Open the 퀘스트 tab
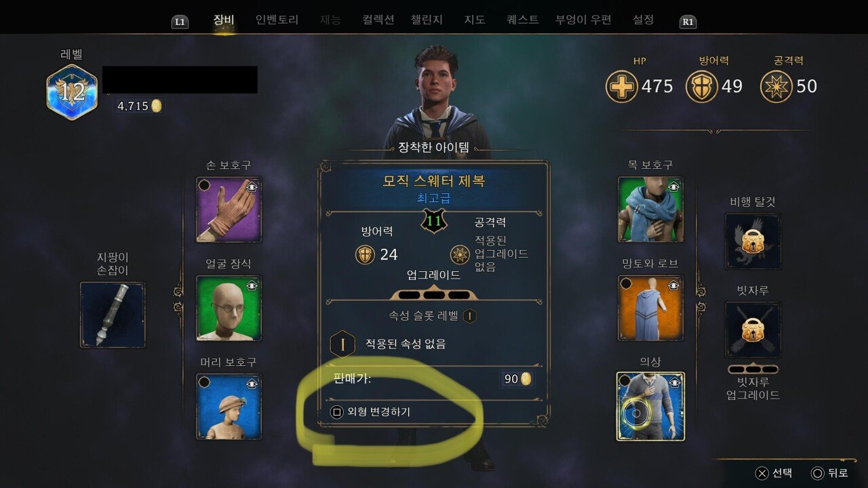 click(x=522, y=20)
